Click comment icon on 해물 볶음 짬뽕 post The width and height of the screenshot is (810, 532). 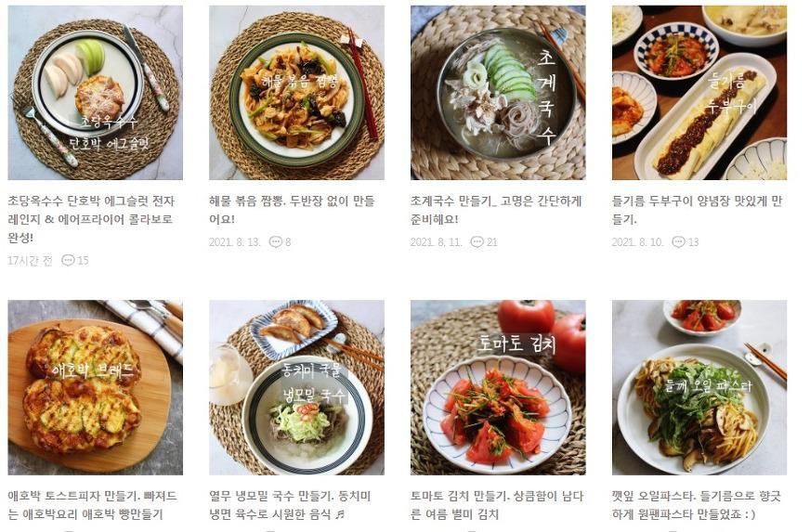[276, 241]
